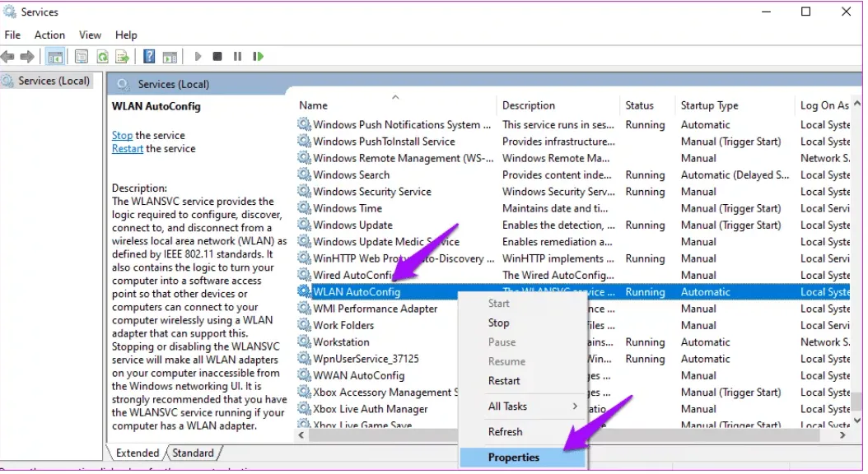Click the Export List toolbar icon
Screen dimensions: 868x474
tap(122, 57)
